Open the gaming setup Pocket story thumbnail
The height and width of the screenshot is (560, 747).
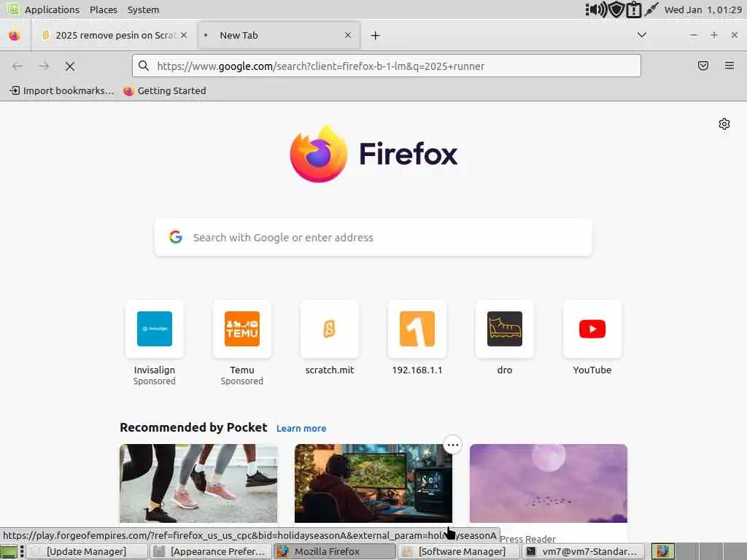373,483
